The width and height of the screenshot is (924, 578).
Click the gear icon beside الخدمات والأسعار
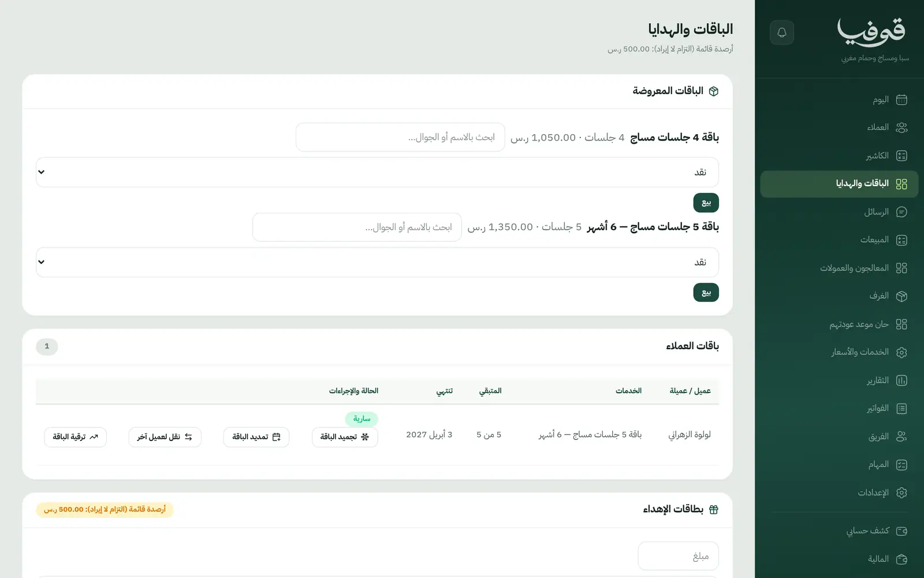pyautogui.click(x=901, y=352)
